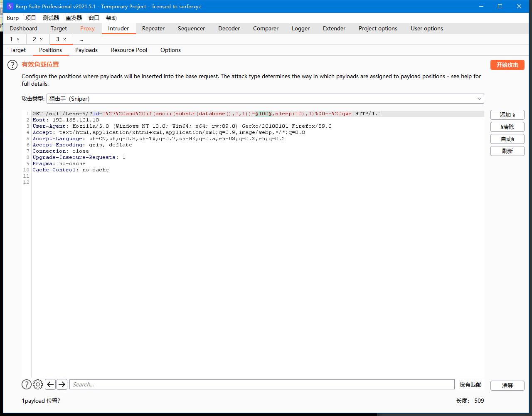Switch to the Comparer tab
The image size is (532, 416).
266,28
